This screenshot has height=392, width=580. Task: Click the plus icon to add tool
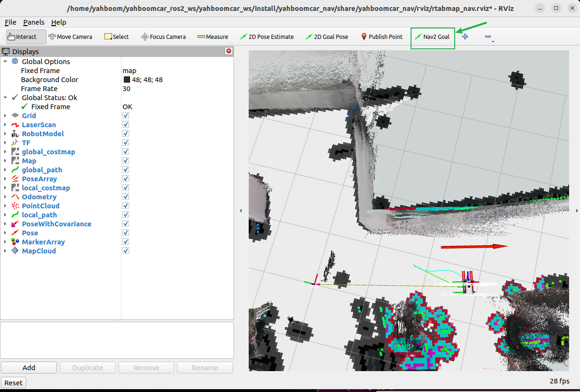coord(465,37)
